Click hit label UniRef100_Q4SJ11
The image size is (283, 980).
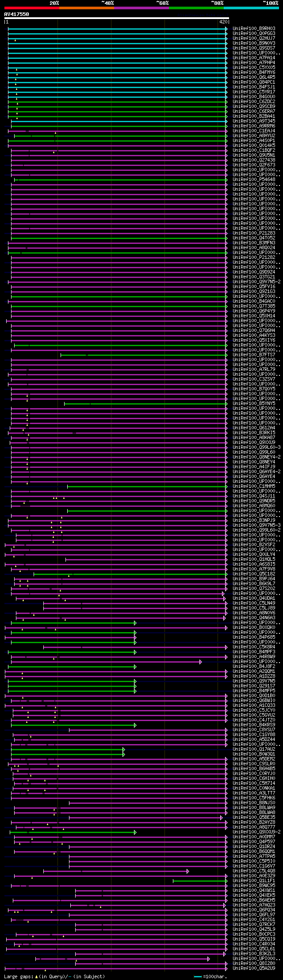click(x=254, y=496)
